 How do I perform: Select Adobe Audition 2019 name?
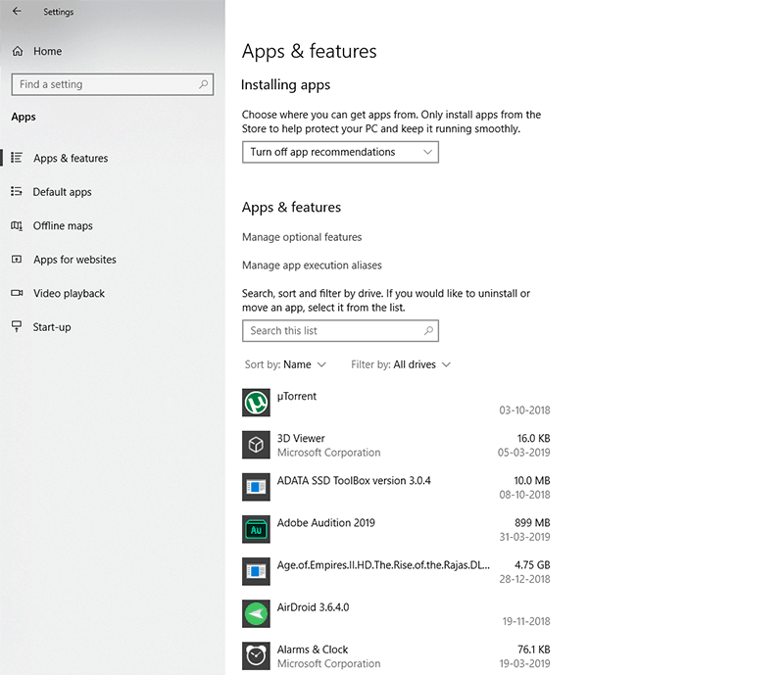(x=326, y=523)
